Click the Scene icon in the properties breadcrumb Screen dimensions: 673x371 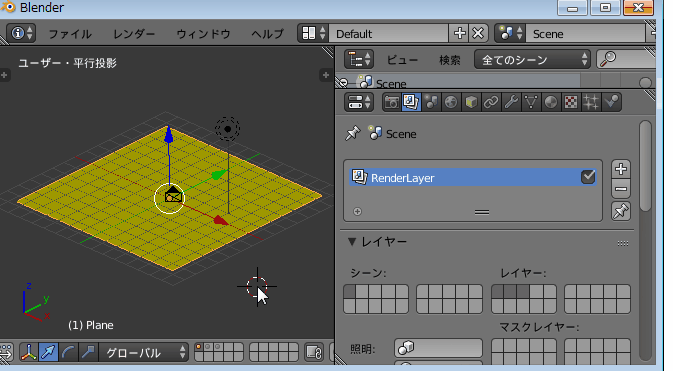coord(375,134)
